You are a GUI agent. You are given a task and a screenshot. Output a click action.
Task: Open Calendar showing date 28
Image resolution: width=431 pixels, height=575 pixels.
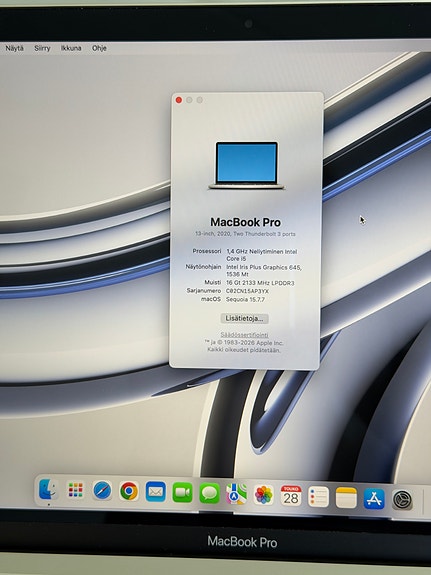(291, 496)
